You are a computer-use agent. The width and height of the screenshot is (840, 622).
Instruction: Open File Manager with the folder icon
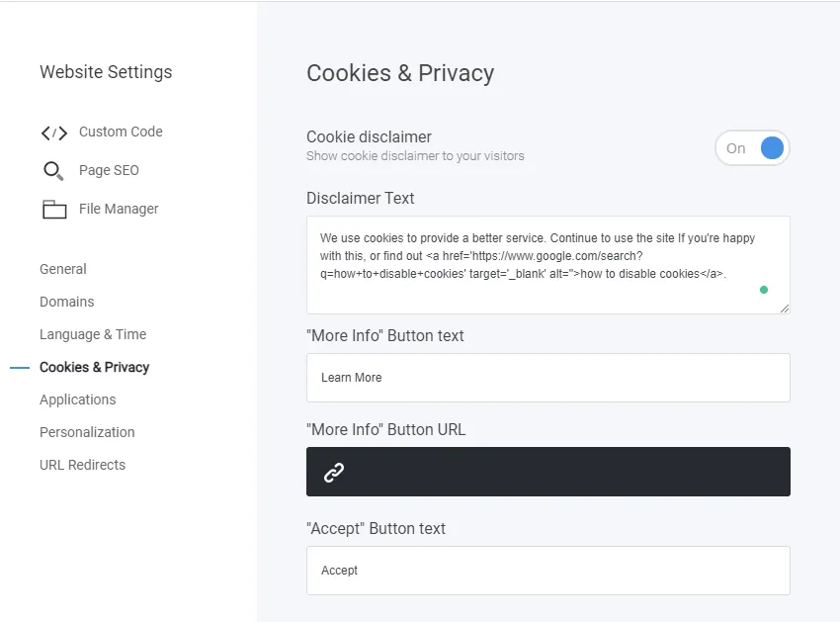(54, 209)
